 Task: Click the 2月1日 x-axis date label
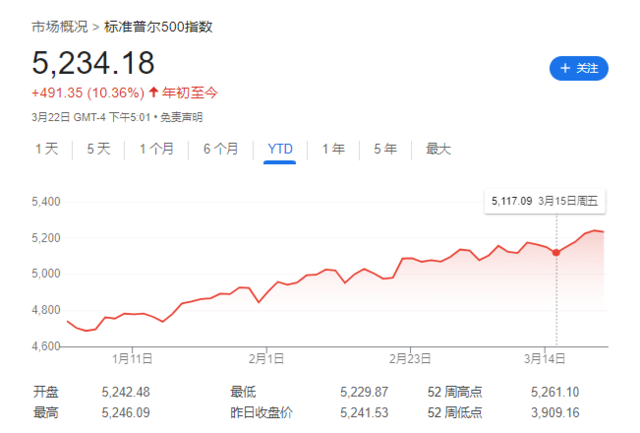click(266, 359)
